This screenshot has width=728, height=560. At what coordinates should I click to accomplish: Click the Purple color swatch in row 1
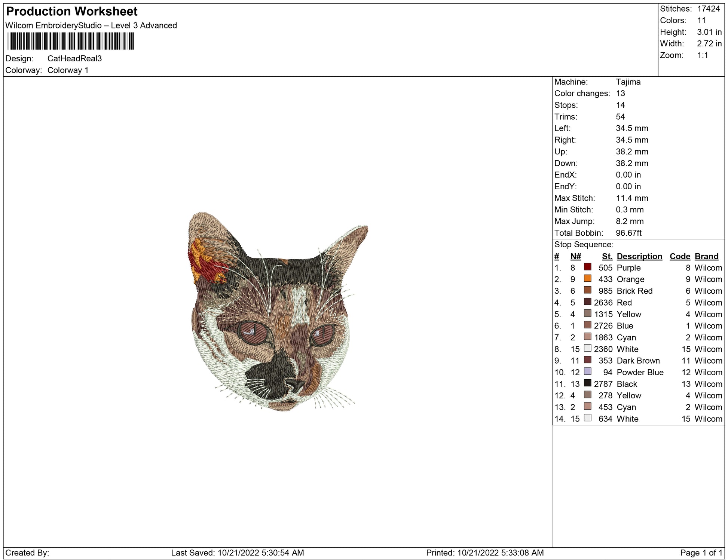587,267
